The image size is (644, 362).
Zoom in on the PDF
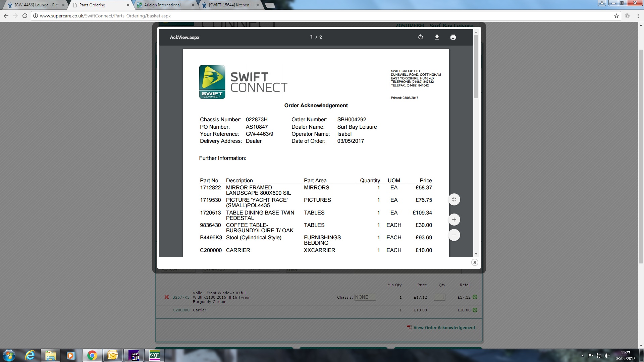click(454, 220)
